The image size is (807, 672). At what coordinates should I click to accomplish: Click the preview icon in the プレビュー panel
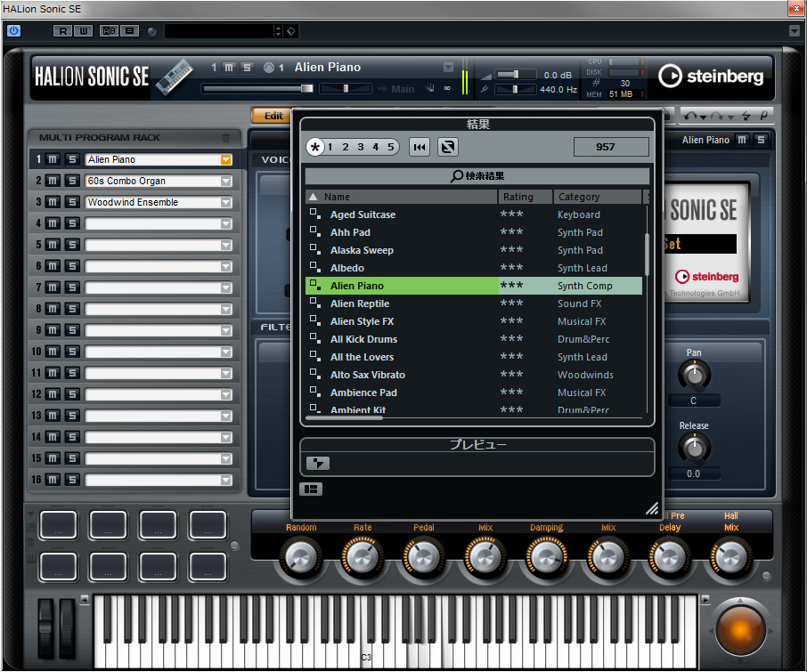coord(318,463)
